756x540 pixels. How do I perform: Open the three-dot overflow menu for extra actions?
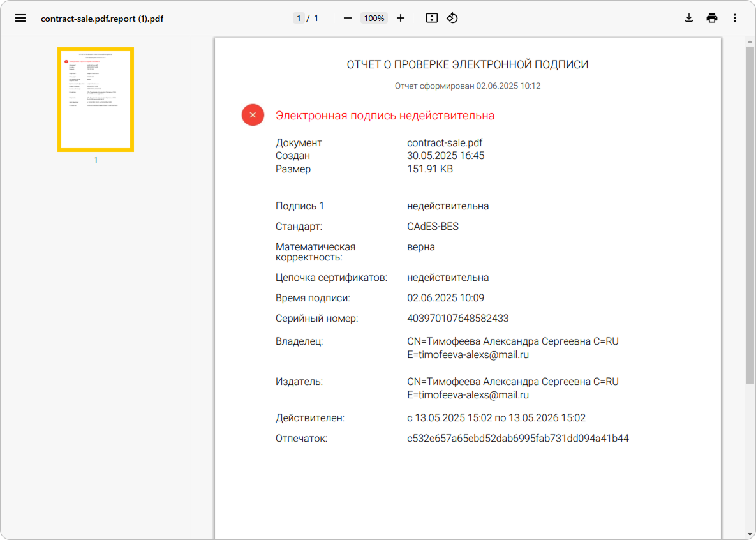click(x=735, y=18)
